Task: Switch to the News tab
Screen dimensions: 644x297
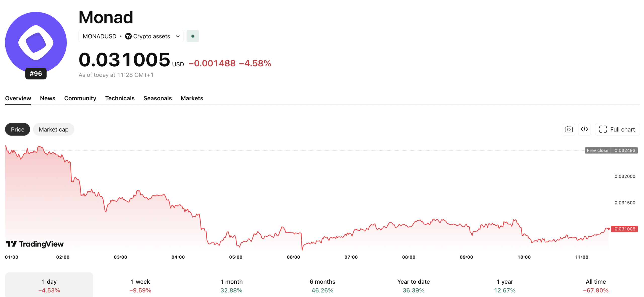Action: [48, 98]
